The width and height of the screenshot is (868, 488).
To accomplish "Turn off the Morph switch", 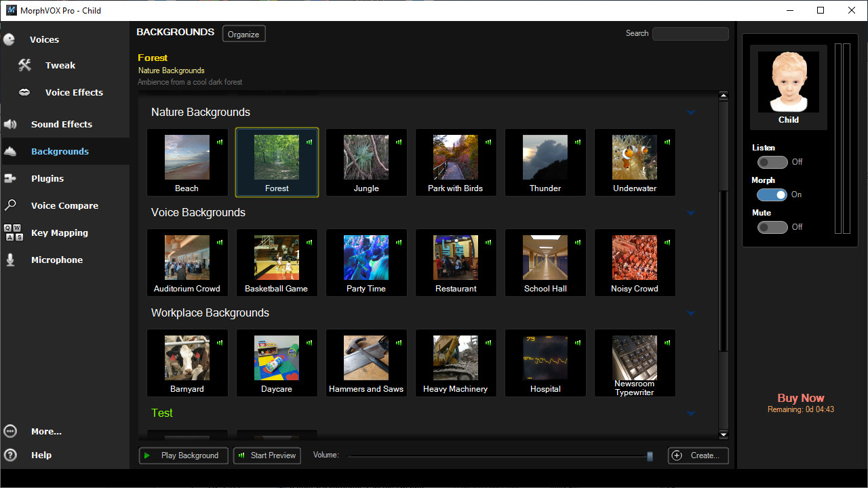I will (772, 195).
